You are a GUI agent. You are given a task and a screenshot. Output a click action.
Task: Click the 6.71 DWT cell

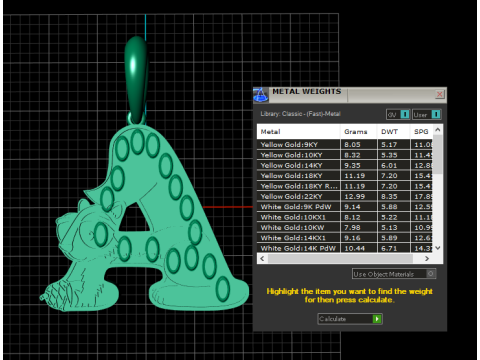tap(394, 248)
